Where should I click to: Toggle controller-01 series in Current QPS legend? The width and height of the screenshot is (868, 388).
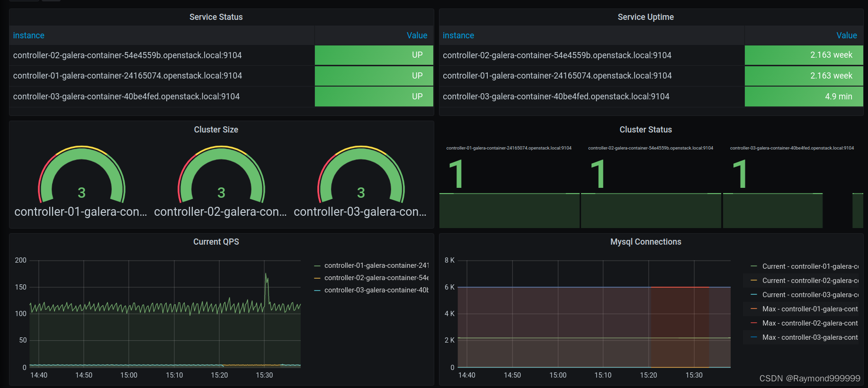click(x=376, y=265)
